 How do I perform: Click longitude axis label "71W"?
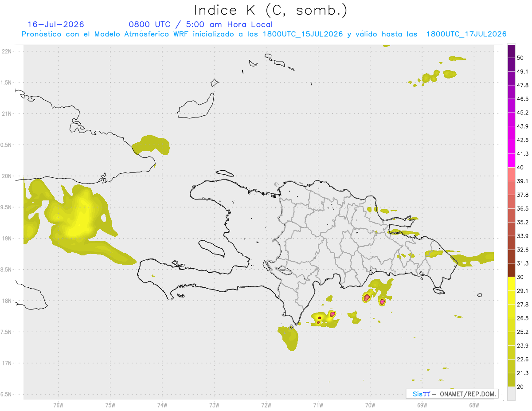pyautogui.click(x=318, y=405)
